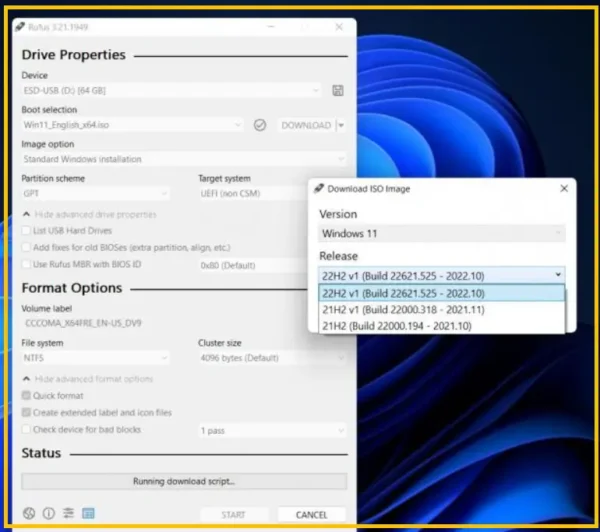The image size is (600, 532).
Task: Open Boot selection dropdown Win11_English_x64.iso
Action: pos(132,125)
